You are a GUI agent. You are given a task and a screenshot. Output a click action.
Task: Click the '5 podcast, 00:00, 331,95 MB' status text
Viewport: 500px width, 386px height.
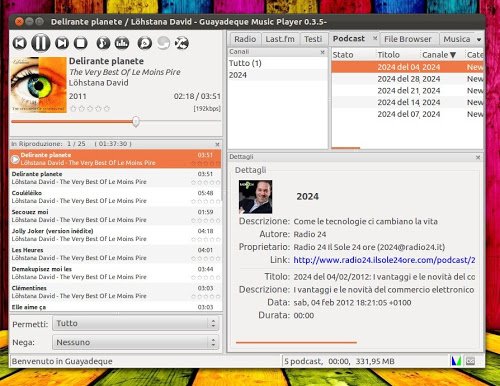339,361
